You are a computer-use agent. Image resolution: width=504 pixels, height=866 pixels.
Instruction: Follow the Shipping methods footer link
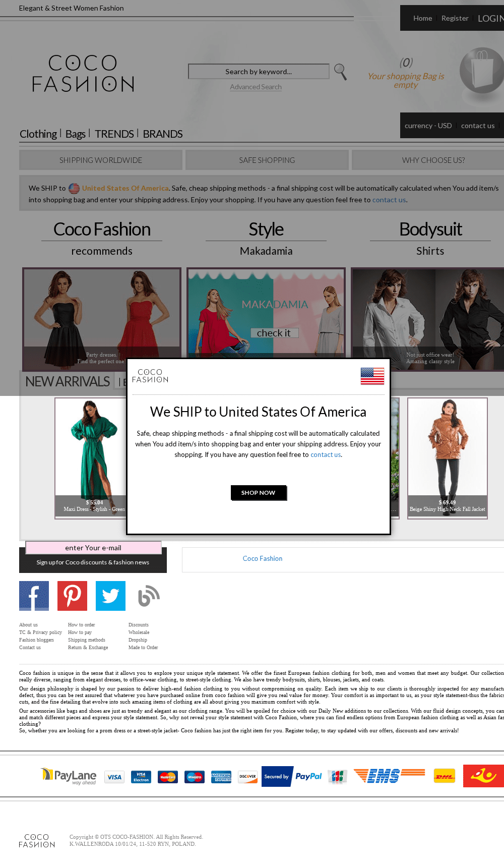(x=87, y=640)
